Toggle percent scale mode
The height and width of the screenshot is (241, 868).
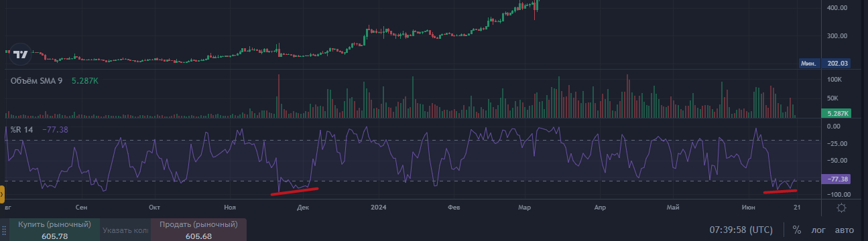796,230
